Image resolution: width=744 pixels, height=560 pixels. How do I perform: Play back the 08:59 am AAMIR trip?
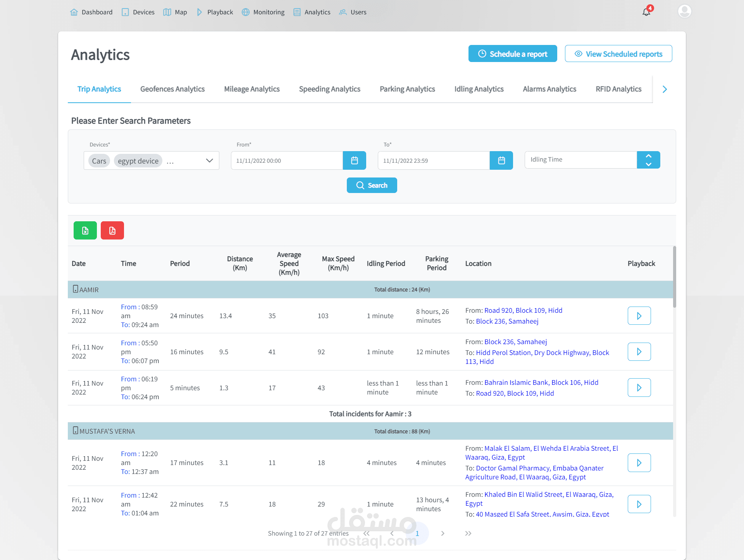639,316
